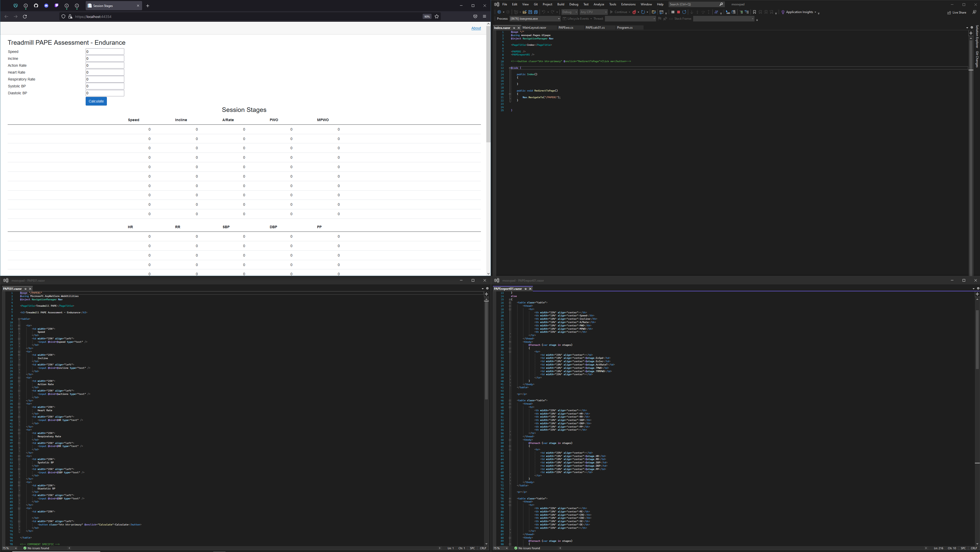This screenshot has height=552, width=980.
Task: Close the Session Stages browser tab
Action: coord(138,6)
